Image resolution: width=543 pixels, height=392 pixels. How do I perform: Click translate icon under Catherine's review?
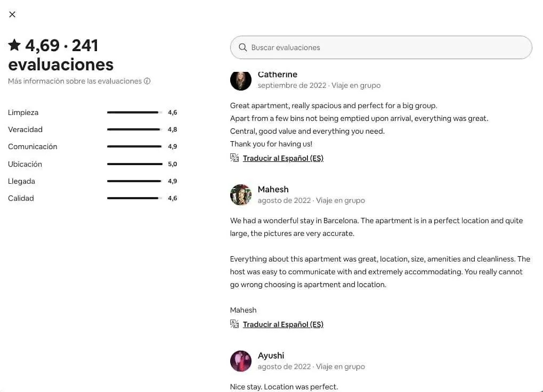point(234,158)
